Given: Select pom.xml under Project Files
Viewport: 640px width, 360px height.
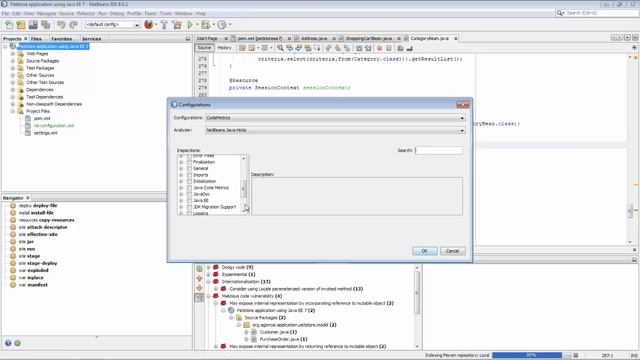Looking at the screenshot, I should click(42, 118).
